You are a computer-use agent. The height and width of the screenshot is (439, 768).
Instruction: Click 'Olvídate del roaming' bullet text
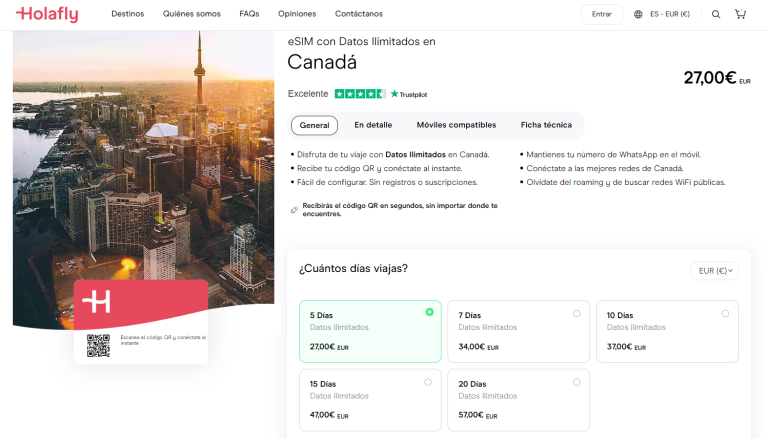coord(625,182)
